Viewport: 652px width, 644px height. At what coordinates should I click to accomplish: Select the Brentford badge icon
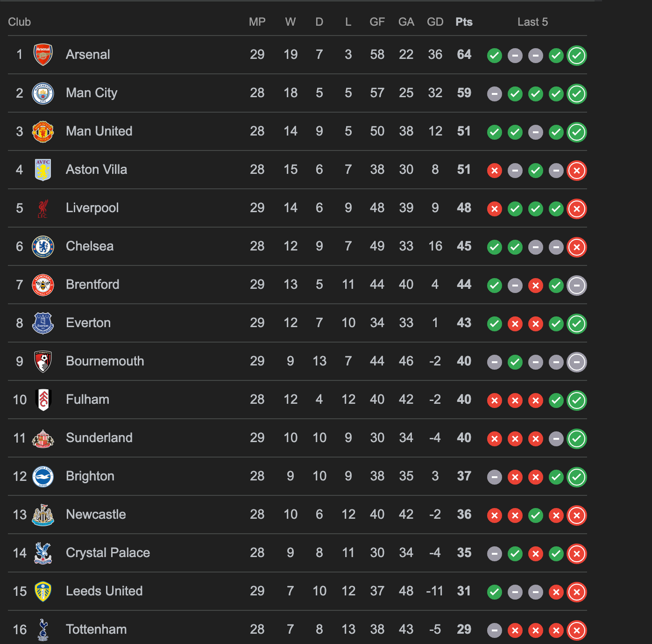43,285
